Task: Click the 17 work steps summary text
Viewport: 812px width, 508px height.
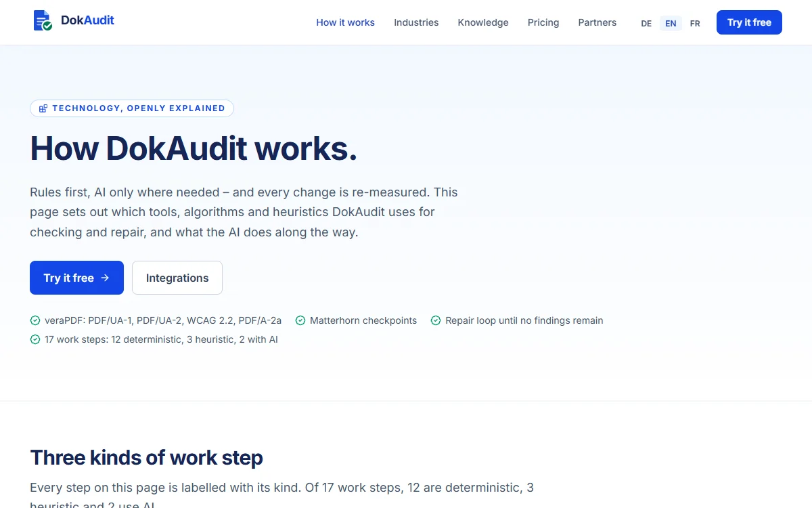Action: (x=161, y=339)
